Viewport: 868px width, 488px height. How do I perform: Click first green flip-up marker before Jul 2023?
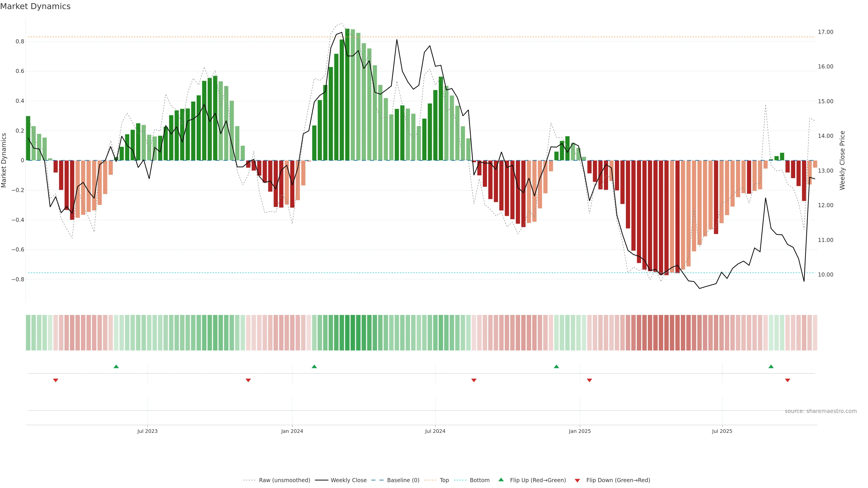[x=116, y=366]
